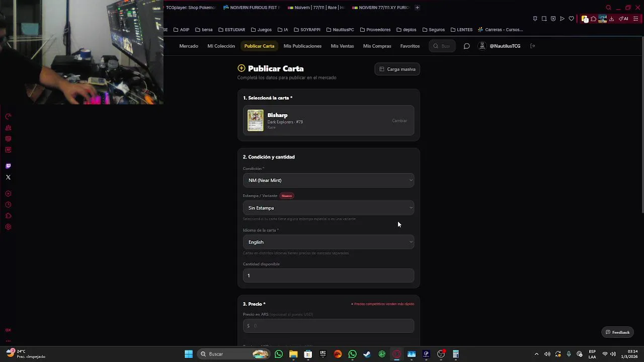Click the Carga masiva button

click(x=397, y=69)
